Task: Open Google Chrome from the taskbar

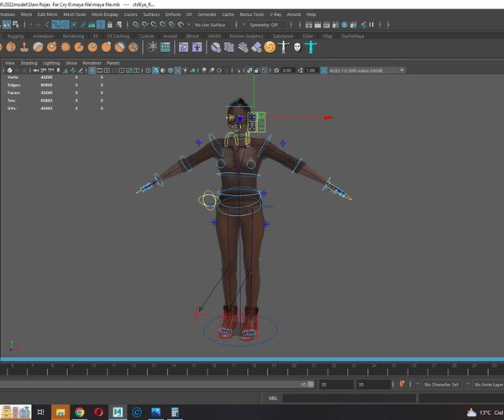Action: [80, 412]
